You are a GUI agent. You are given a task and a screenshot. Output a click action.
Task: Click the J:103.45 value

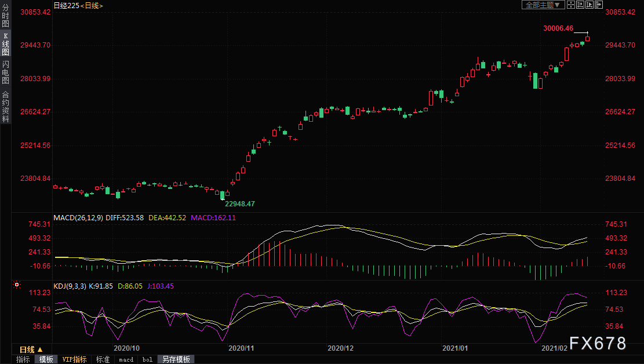point(160,286)
